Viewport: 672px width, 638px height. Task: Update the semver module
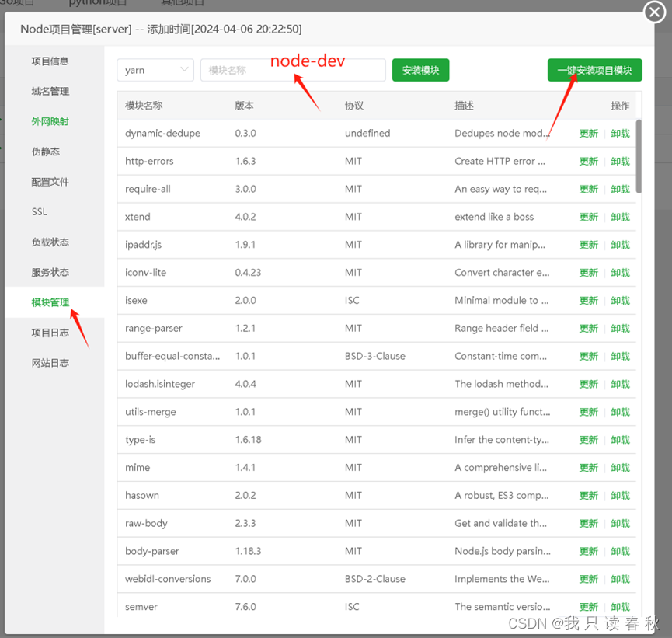click(588, 607)
